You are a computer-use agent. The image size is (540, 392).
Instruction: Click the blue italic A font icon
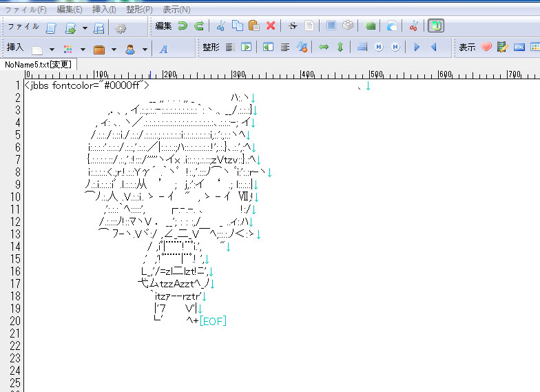[164, 49]
